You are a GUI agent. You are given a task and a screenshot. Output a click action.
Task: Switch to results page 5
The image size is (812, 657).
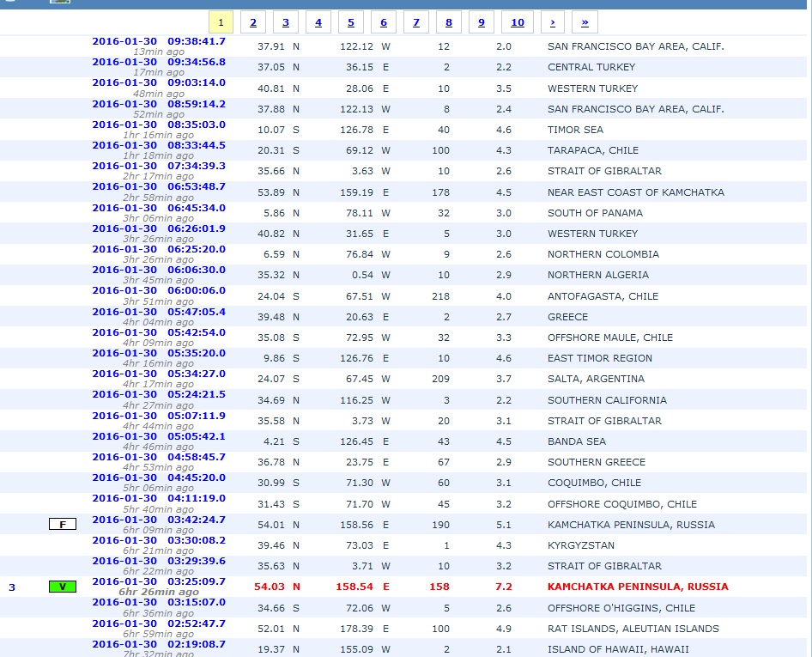351,22
